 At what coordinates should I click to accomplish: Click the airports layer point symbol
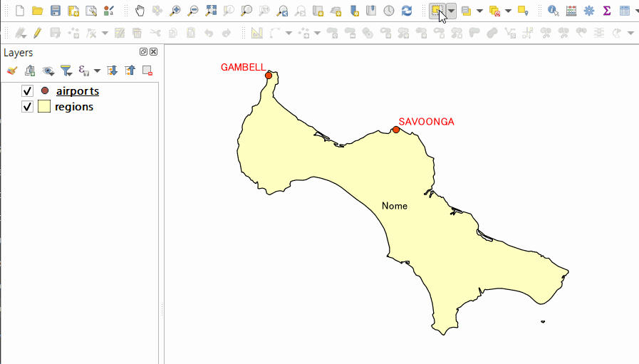coord(45,90)
